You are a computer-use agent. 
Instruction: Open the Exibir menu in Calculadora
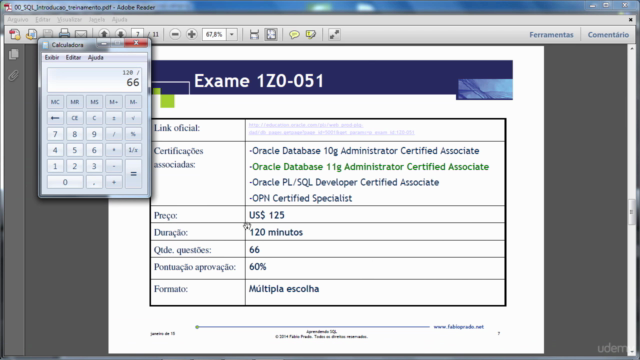click(x=52, y=58)
